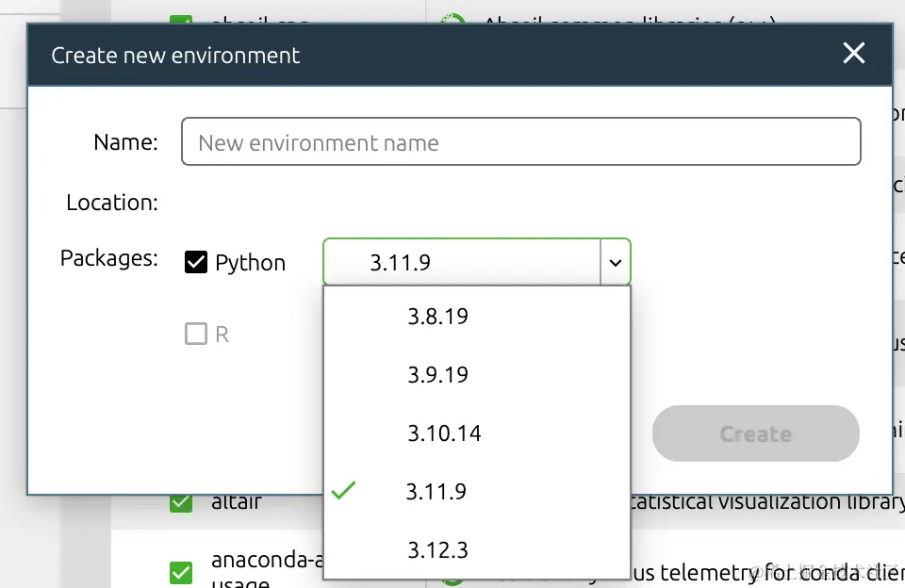
Task: Collapse the Python version dropdown arrow
Action: [x=615, y=262]
